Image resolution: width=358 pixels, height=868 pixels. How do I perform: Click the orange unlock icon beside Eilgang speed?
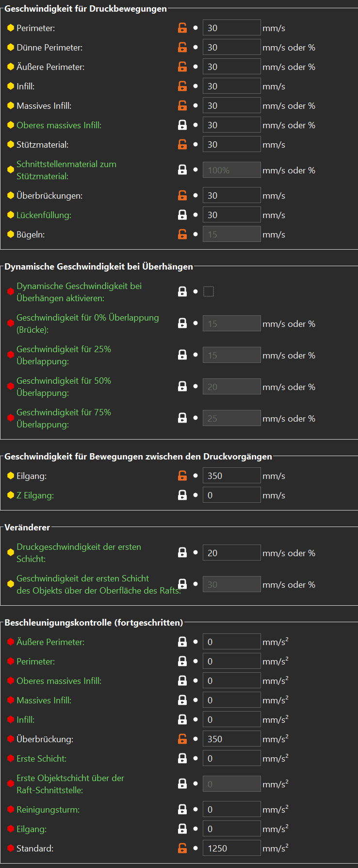[x=182, y=476]
